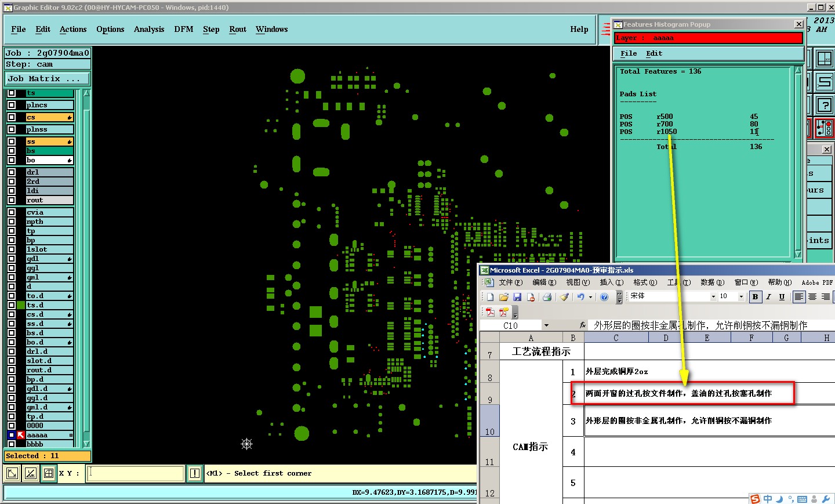The width and height of the screenshot is (835, 504).
Task: Click the Job Matrix ... button
Action: coord(48,78)
